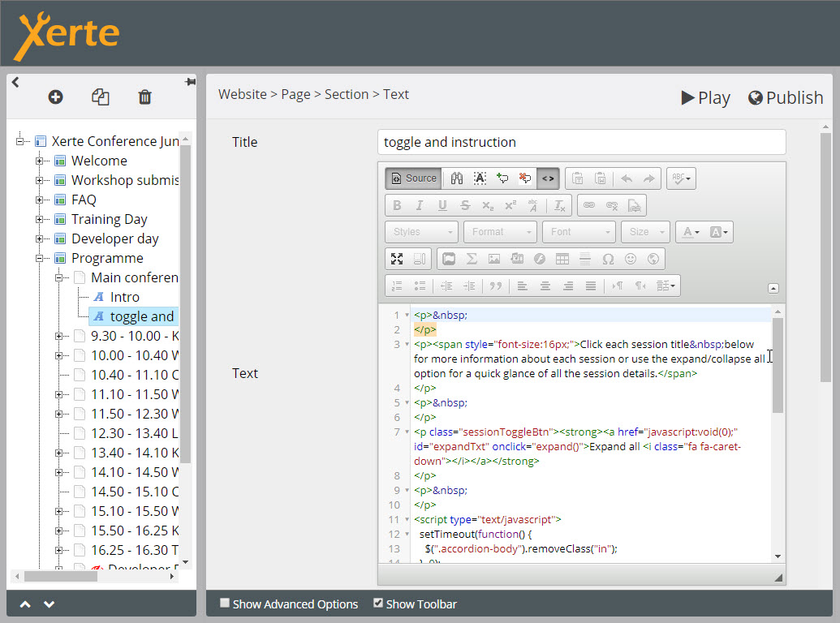The height and width of the screenshot is (623, 840).
Task: Toggle Bold formatting
Action: [397, 205]
